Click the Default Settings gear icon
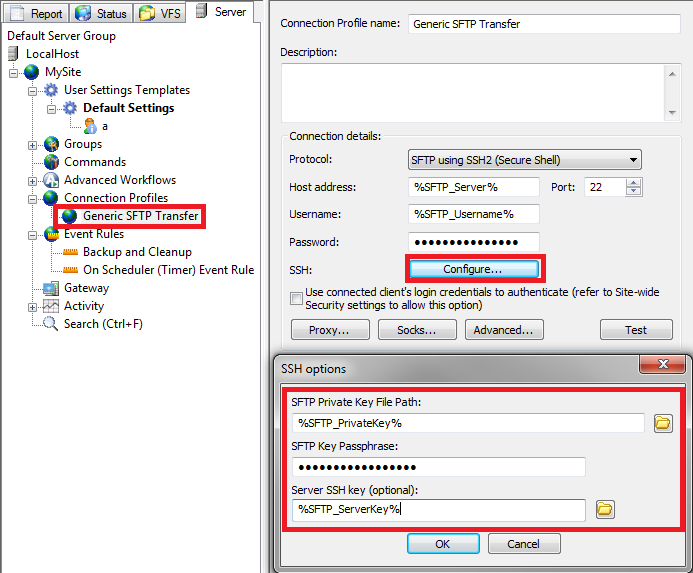Screen dimensions: 693x573 (70, 108)
